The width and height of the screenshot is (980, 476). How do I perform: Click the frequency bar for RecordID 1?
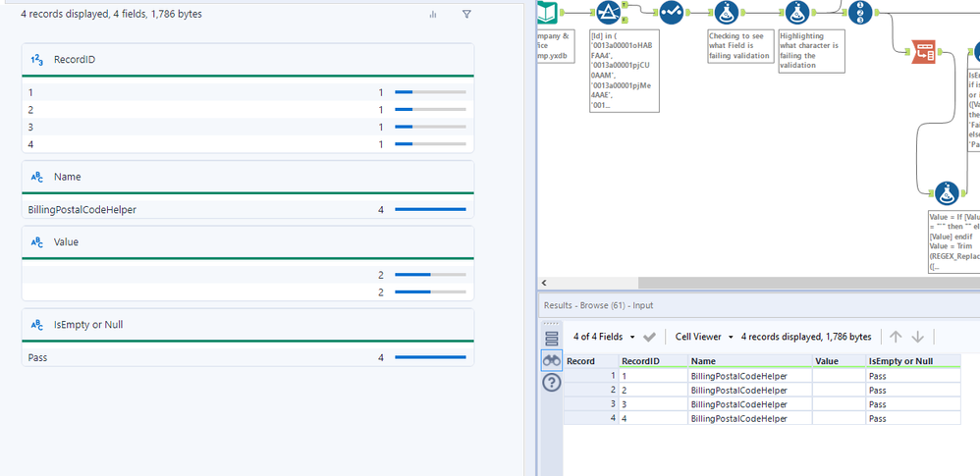point(430,92)
